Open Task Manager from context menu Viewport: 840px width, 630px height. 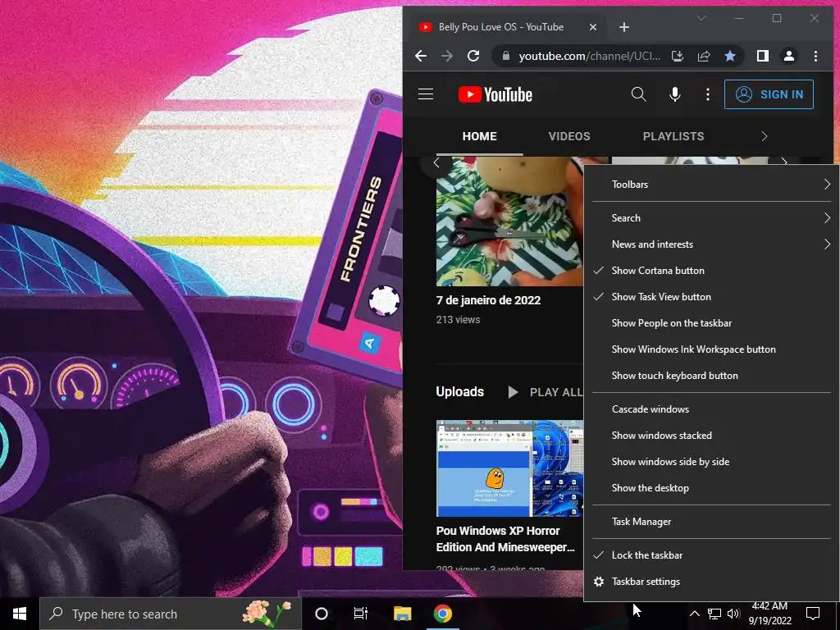coord(710,522)
